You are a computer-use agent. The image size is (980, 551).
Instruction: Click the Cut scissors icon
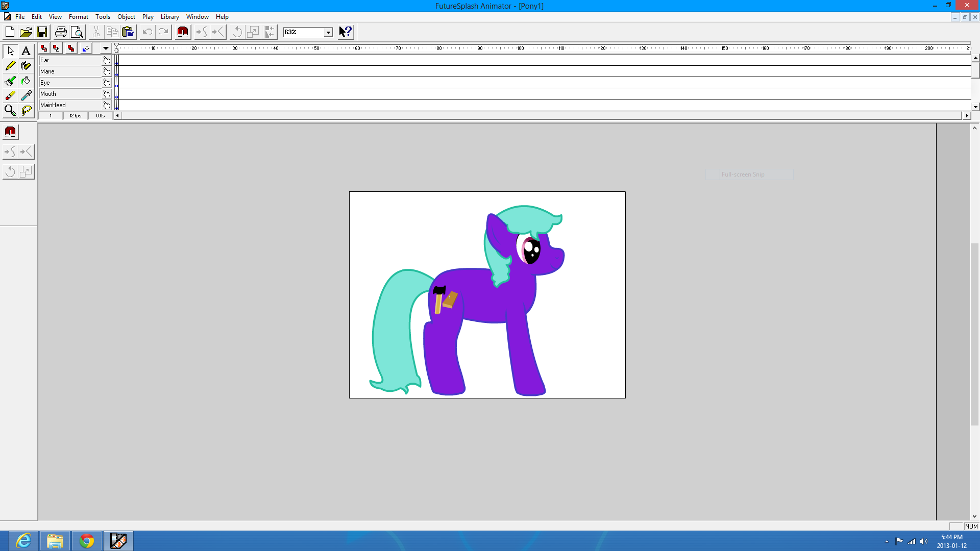[96, 32]
